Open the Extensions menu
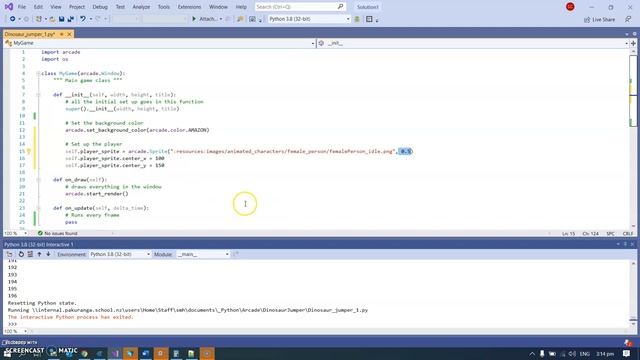This screenshot has width=640, height=360. [x=189, y=7]
